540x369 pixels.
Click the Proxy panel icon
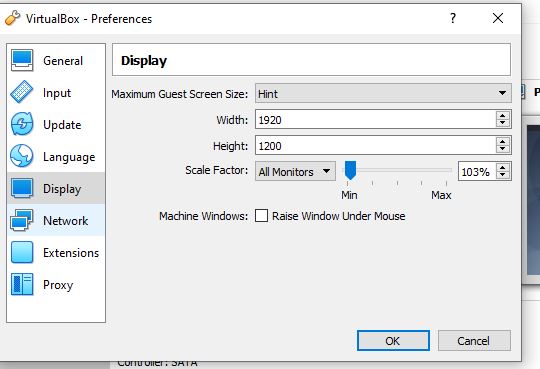tap(22, 284)
